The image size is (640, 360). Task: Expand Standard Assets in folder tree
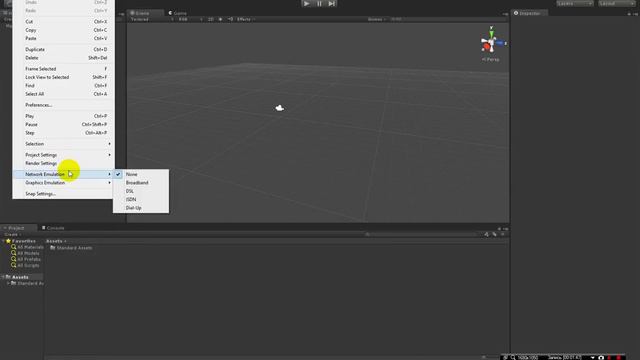(8, 283)
